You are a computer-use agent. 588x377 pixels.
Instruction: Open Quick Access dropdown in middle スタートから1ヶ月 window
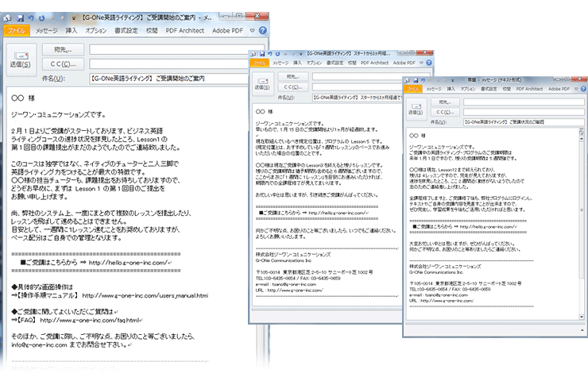(x=300, y=54)
